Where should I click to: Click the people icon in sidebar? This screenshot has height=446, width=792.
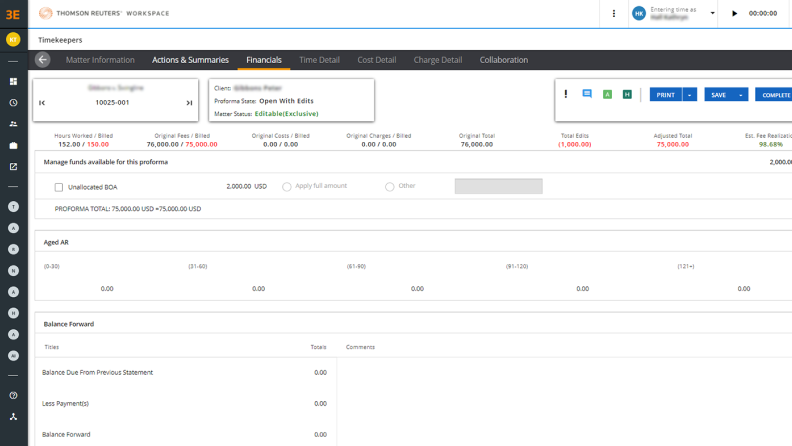pos(13,124)
